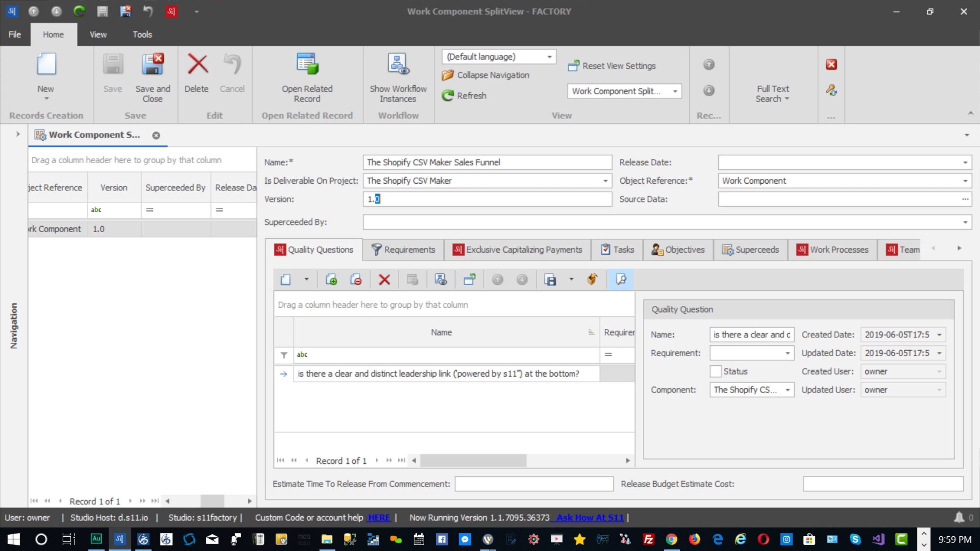
Task: Click the search preview icon in Quality Questions toolbar
Action: pyautogui.click(x=621, y=280)
